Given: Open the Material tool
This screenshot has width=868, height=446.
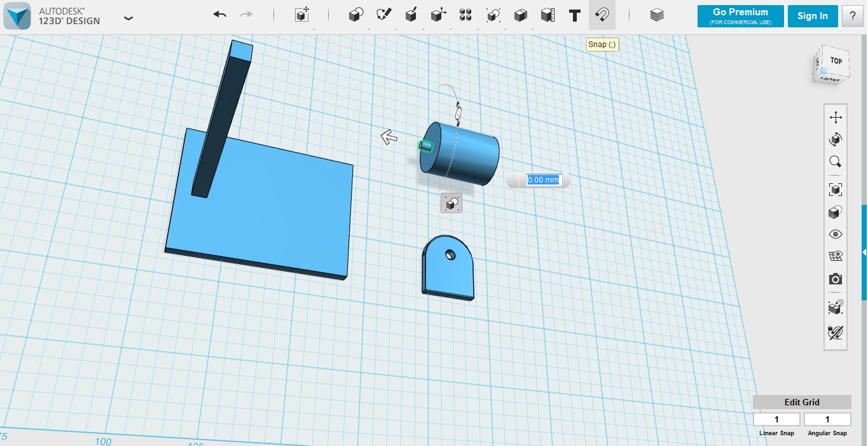Looking at the screenshot, I should click(657, 15).
